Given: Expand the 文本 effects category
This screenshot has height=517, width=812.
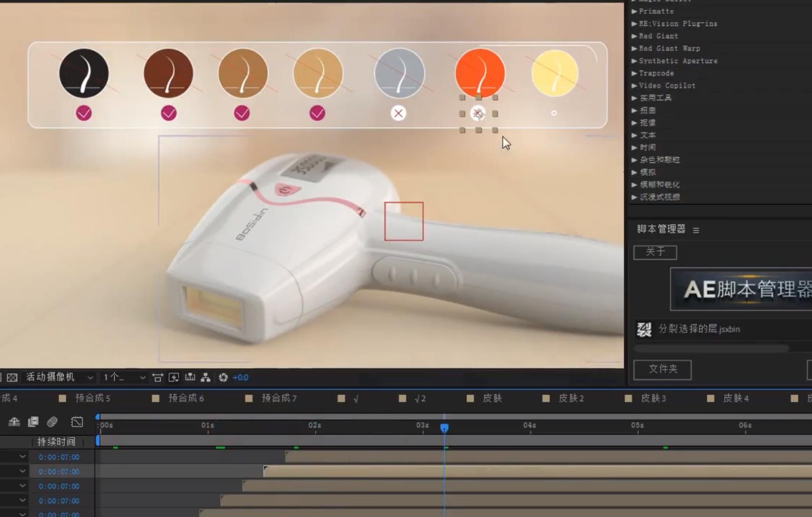Looking at the screenshot, I should click(x=634, y=135).
